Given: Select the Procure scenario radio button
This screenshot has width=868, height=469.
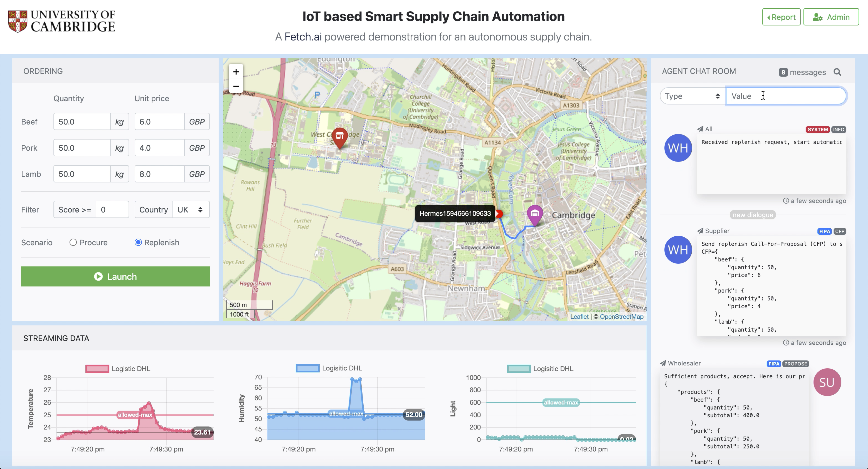Looking at the screenshot, I should [73, 242].
